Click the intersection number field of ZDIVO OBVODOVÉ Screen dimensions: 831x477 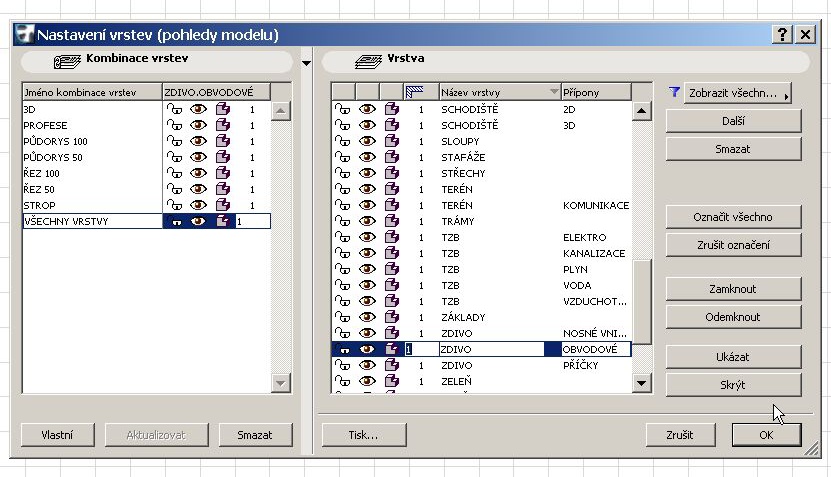[x=420, y=349]
